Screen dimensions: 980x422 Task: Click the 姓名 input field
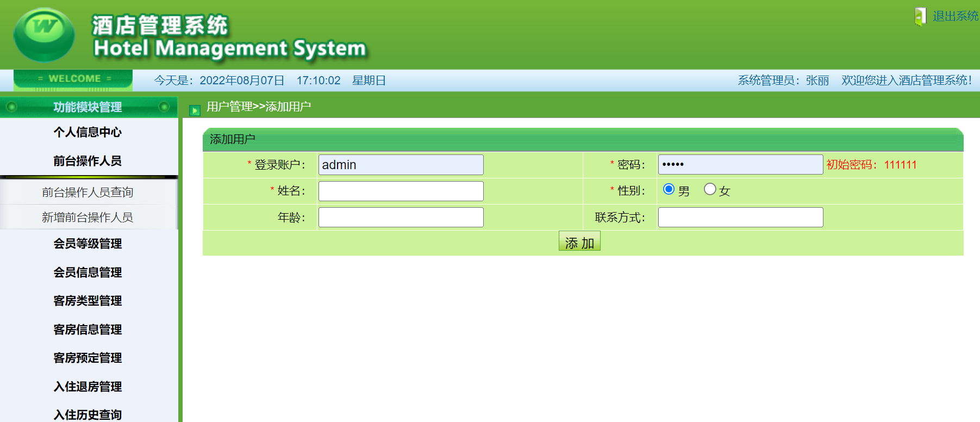401,191
